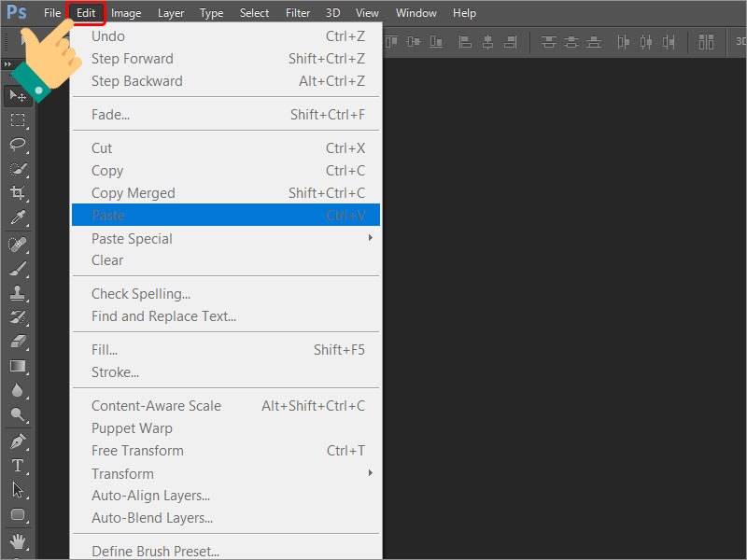Pick the Lasso tool
Image resolution: width=747 pixels, height=560 pixels.
click(17, 144)
